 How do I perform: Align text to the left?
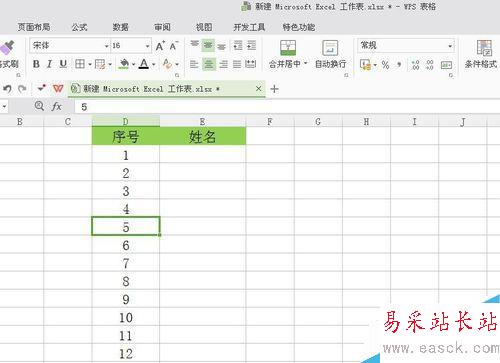[194, 64]
